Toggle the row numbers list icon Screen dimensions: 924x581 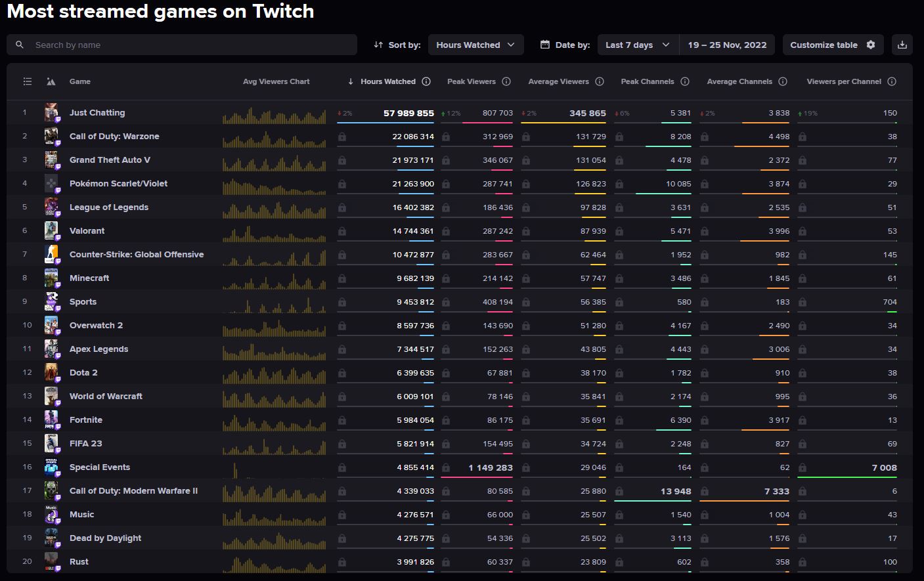[x=27, y=81]
